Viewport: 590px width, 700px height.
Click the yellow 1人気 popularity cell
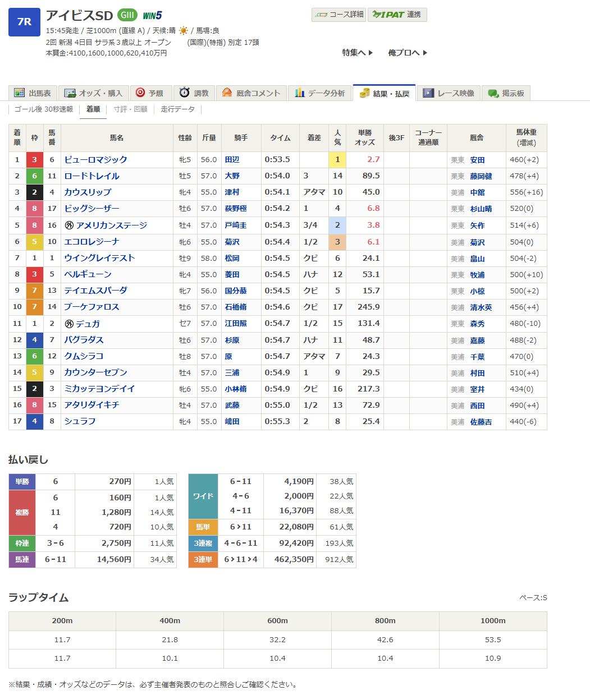tap(337, 160)
